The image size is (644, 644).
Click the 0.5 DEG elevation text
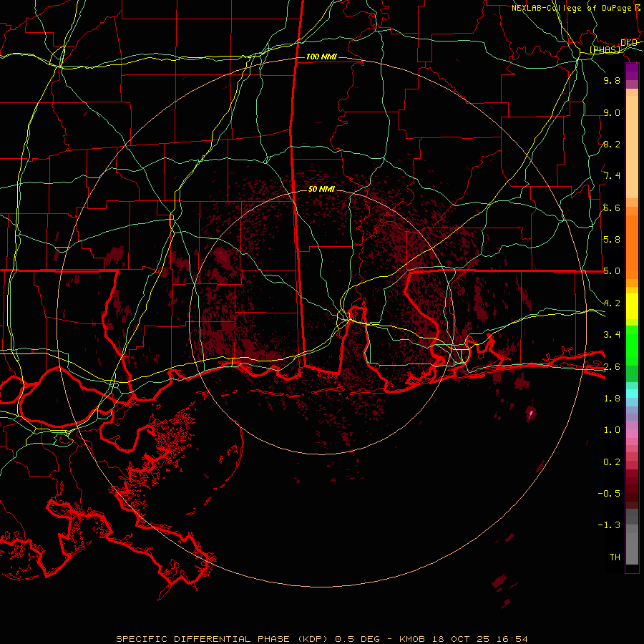click(357, 639)
